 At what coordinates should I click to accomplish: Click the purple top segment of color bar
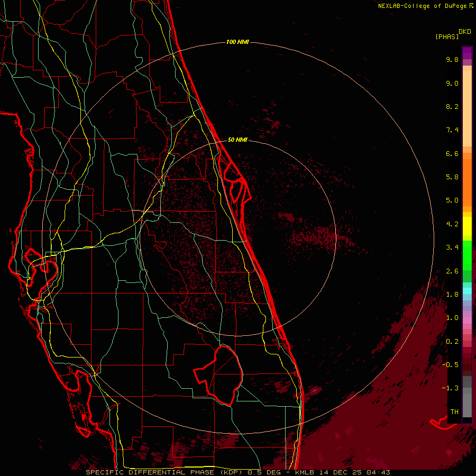[x=467, y=53]
